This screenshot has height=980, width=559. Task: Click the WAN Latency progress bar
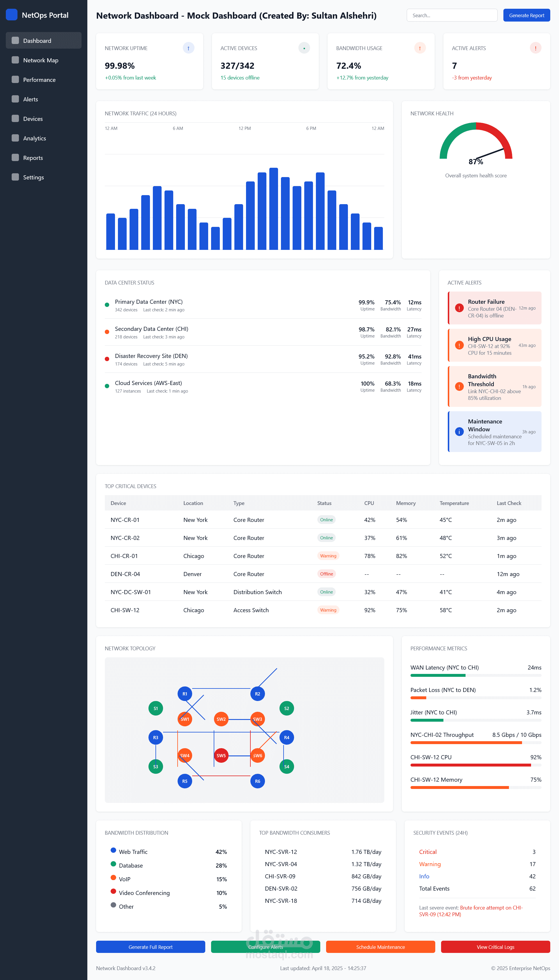(476, 675)
